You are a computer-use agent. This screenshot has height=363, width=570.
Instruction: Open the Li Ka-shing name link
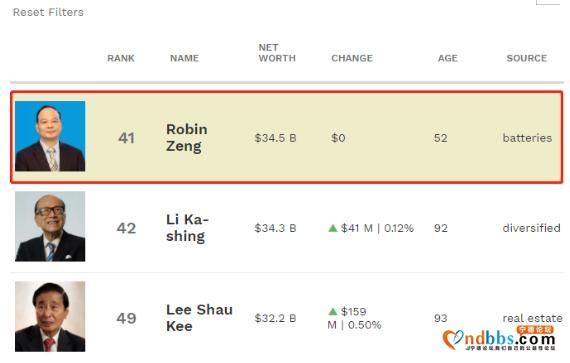(187, 228)
